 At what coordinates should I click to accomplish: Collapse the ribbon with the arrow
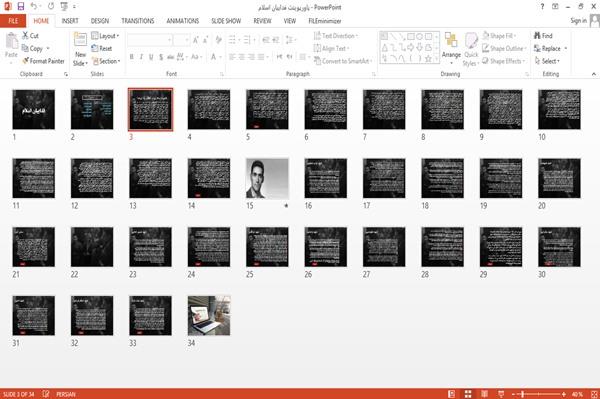click(593, 74)
